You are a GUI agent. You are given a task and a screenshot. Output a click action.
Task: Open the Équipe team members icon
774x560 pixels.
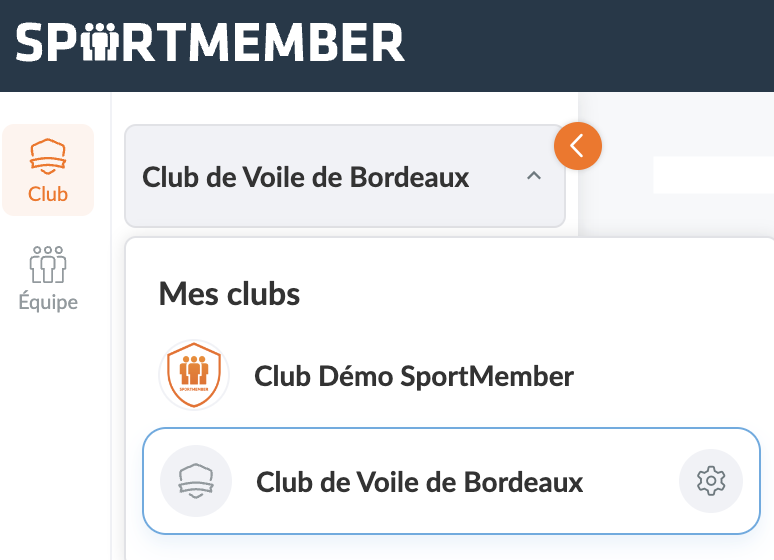48,264
